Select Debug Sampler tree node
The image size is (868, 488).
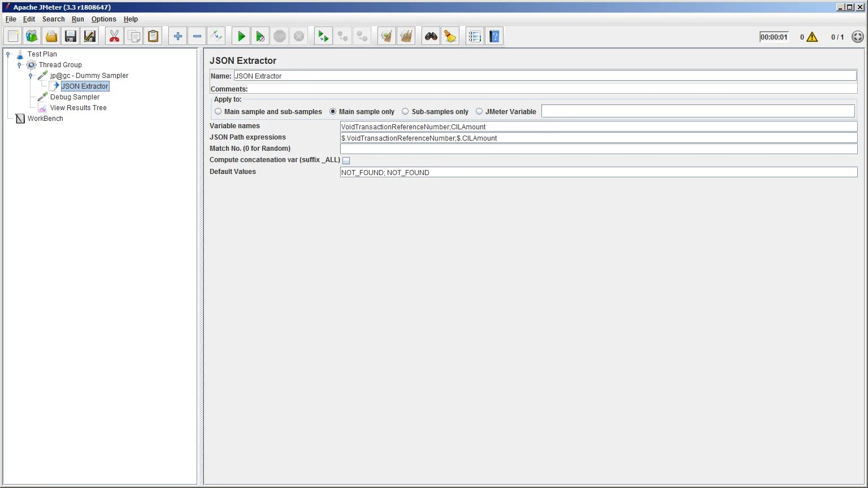pyautogui.click(x=75, y=97)
